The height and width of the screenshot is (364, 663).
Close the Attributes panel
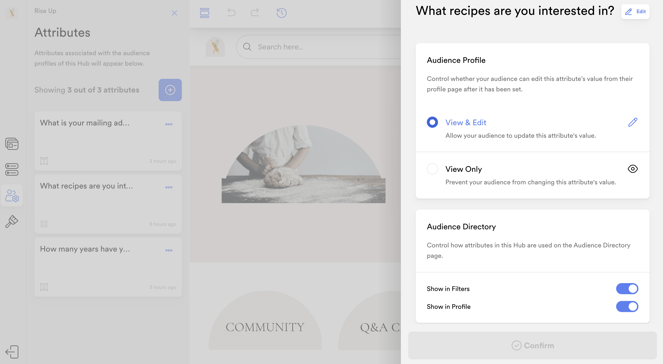[x=174, y=13]
